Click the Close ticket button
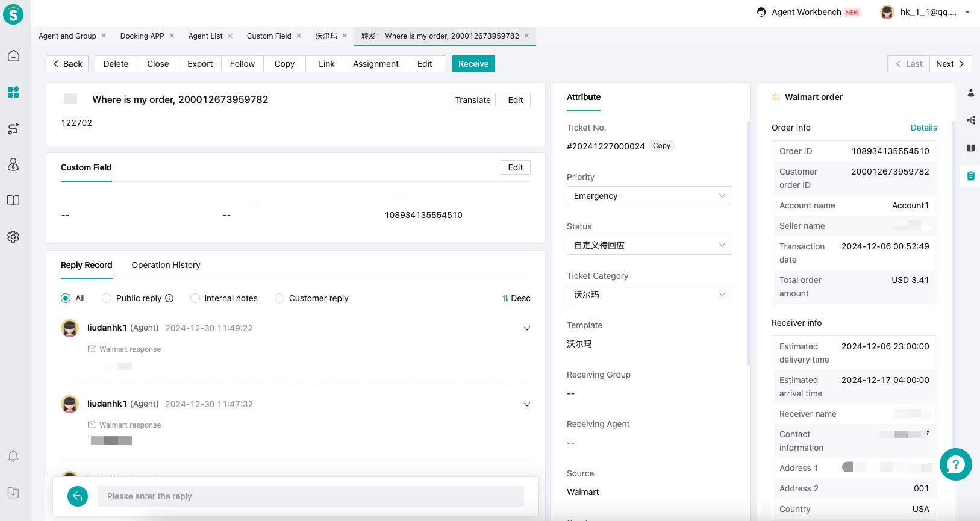This screenshot has width=980, height=521. tap(158, 64)
